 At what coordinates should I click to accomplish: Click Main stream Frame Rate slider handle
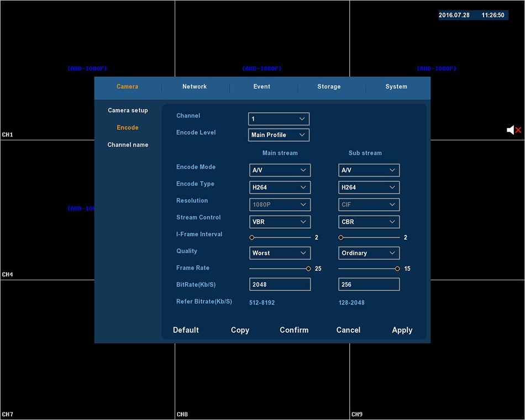[308, 269]
